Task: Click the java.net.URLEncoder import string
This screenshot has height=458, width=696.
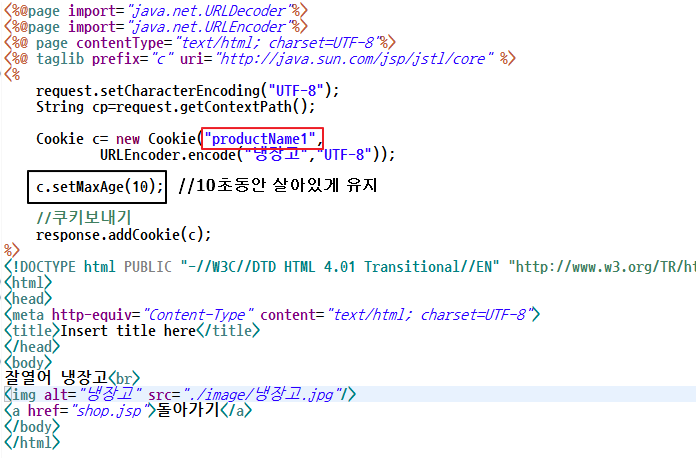Action: point(210,27)
